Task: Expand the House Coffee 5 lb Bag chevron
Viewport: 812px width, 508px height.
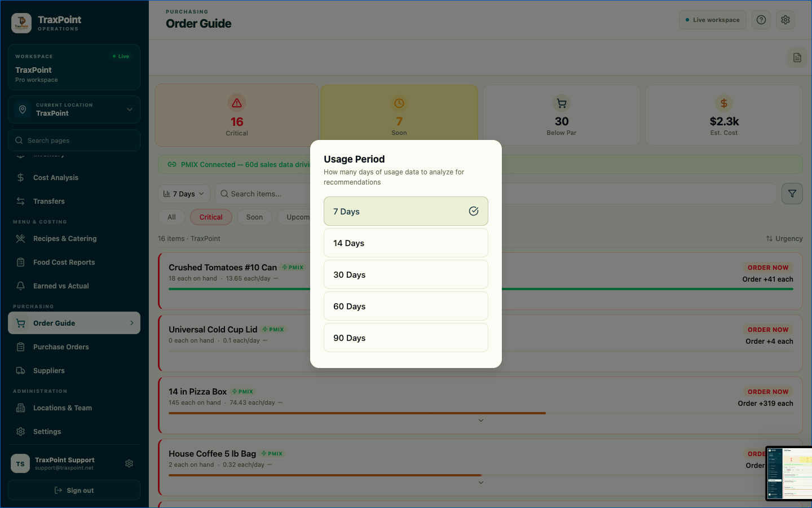Action: 481,483
